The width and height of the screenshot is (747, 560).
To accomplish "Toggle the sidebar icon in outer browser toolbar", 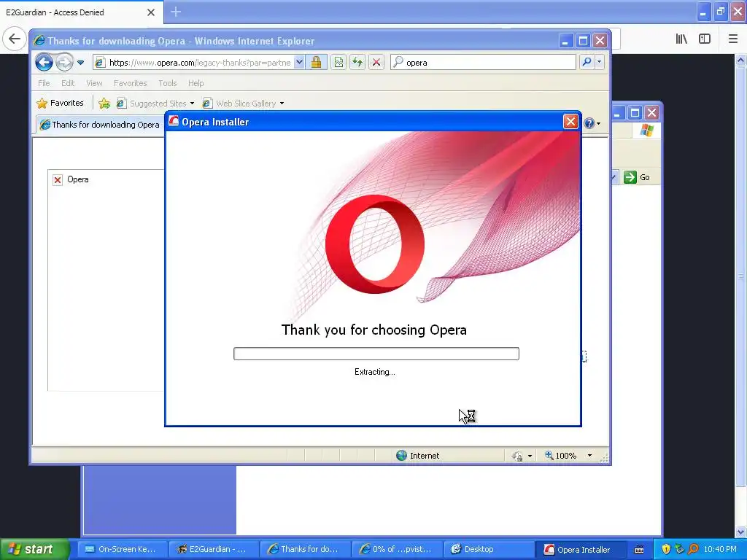I will point(705,39).
